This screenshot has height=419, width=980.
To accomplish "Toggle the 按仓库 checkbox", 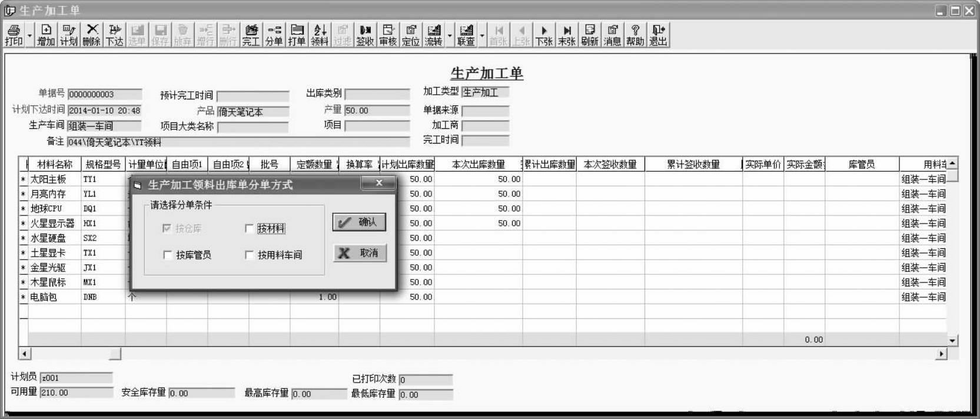I will click(167, 228).
